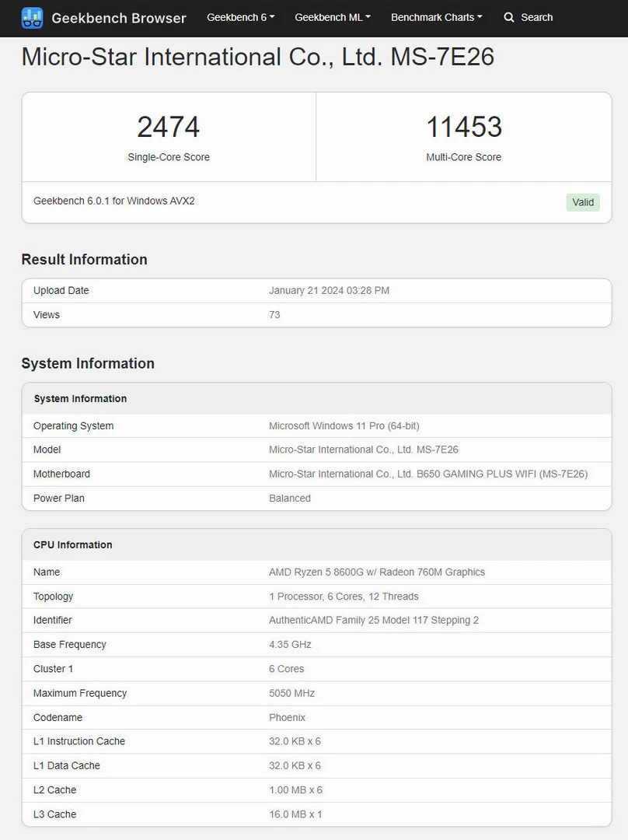Click the page title MS-7E26 heading
The width and height of the screenshot is (628, 840).
tap(257, 57)
